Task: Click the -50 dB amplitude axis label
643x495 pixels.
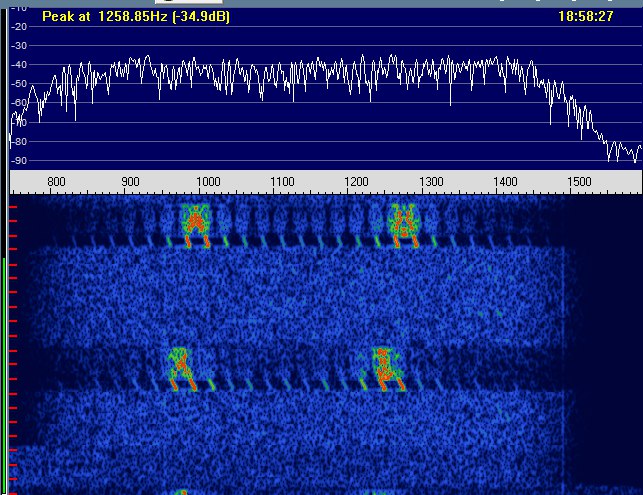Action: [x=18, y=84]
